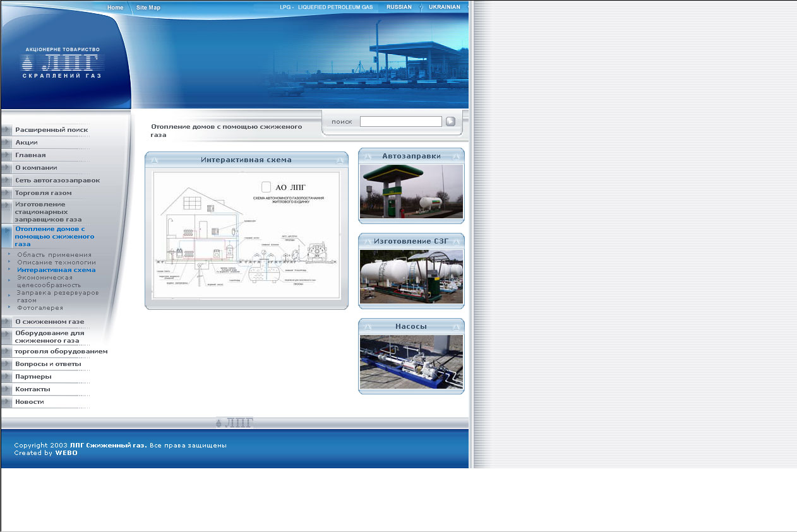Click the arrow icon beside Контакты

click(x=6, y=389)
